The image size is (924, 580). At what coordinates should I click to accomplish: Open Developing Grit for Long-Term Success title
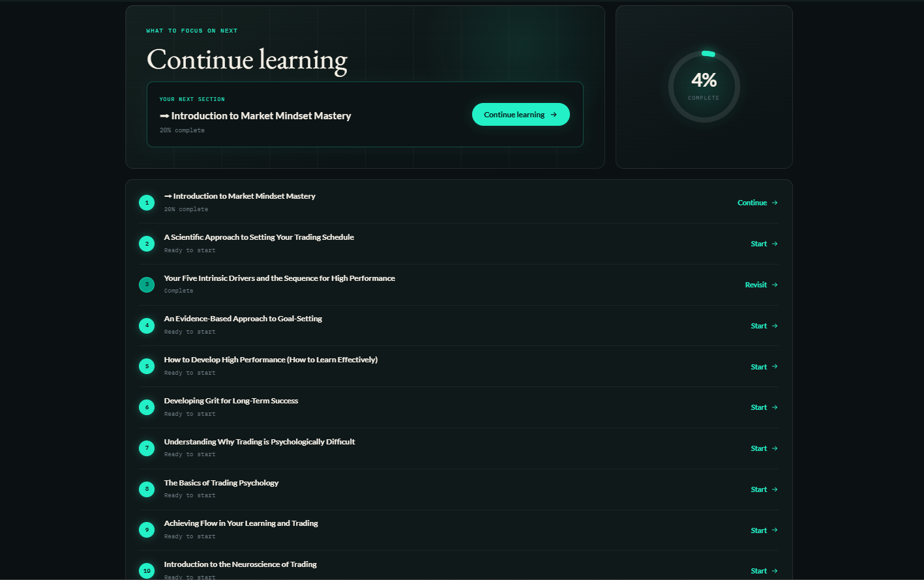pyautogui.click(x=231, y=401)
